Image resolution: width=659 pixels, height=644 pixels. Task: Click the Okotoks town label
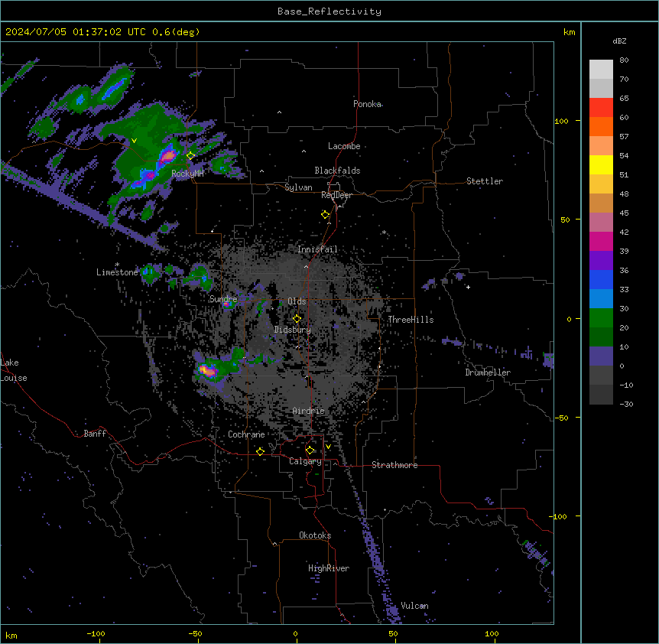(315, 535)
